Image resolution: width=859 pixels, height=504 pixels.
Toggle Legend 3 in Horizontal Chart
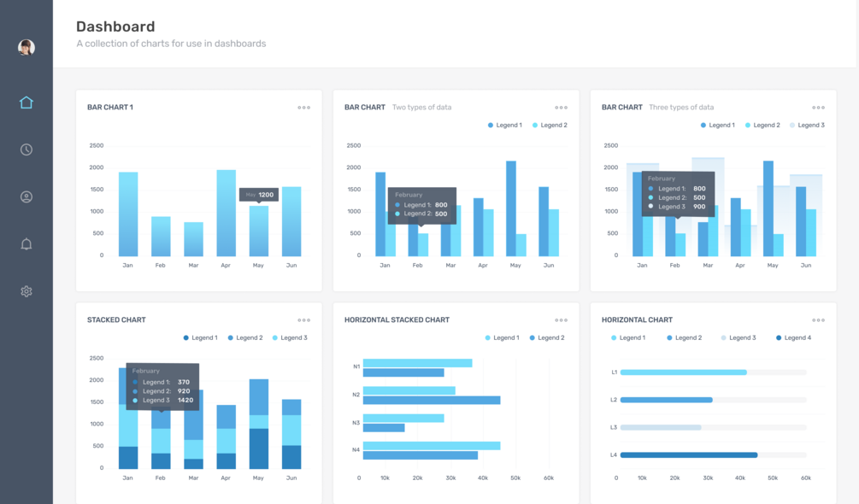pos(738,337)
